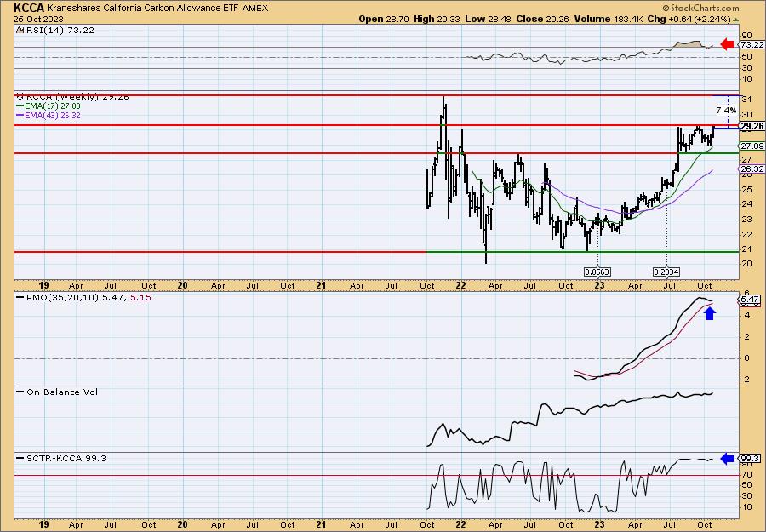Screen dimensions: 766x532
Task: Click the 27.89 EMA value tag on axis
Action: point(752,146)
